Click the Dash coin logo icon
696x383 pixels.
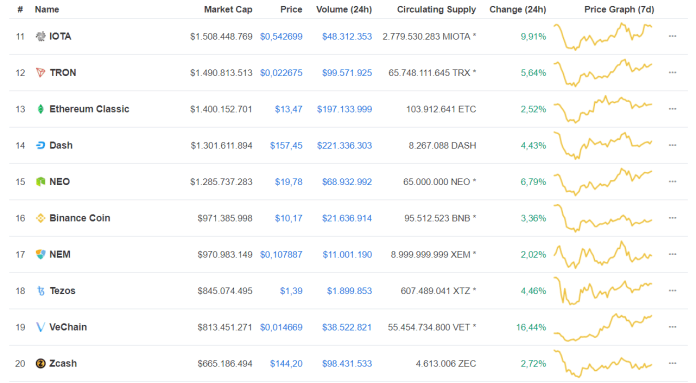(x=40, y=146)
